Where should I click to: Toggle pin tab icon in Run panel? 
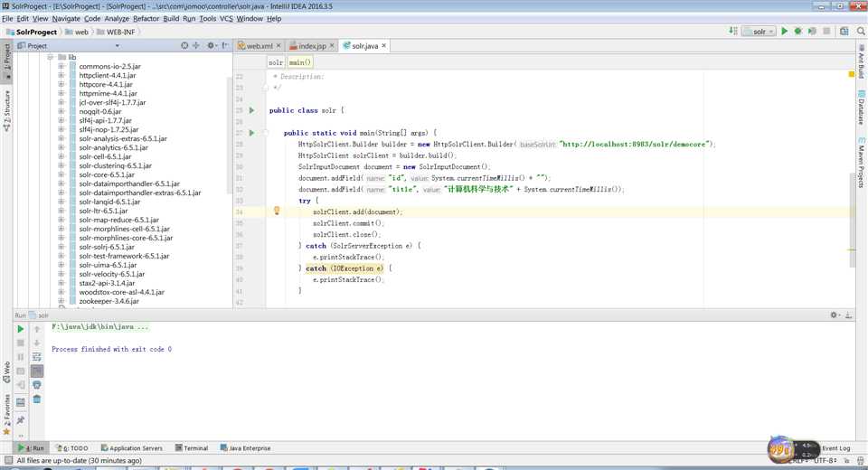coord(21,420)
